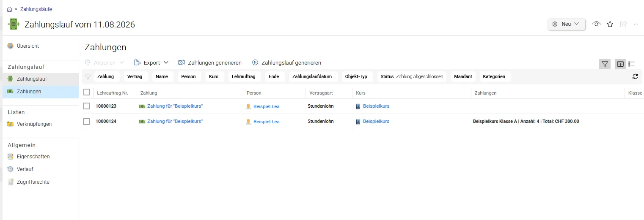The width and height of the screenshot is (644, 220).
Task: Select the Stundenlohn cell in row 10000123
Action: pos(321,106)
